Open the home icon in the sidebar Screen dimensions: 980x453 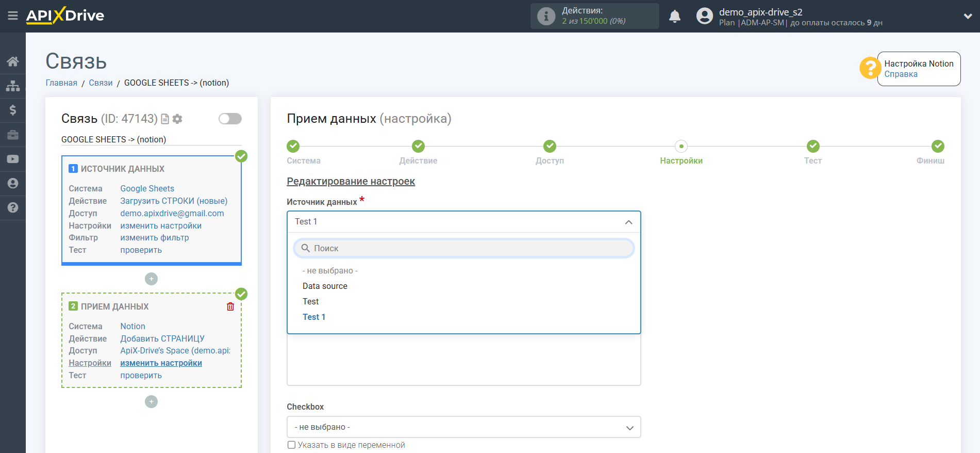click(x=13, y=61)
